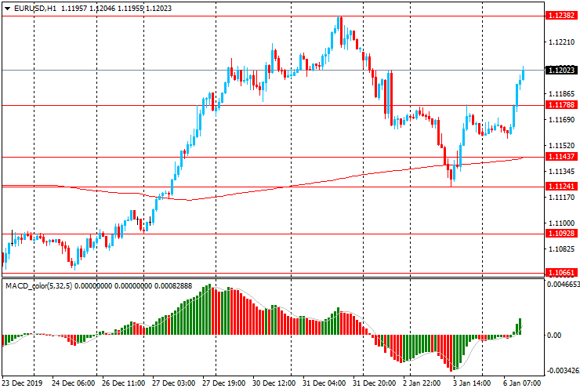Click the 26 Dec 11:00 time axis label
The image size is (580, 392).
[124, 383]
